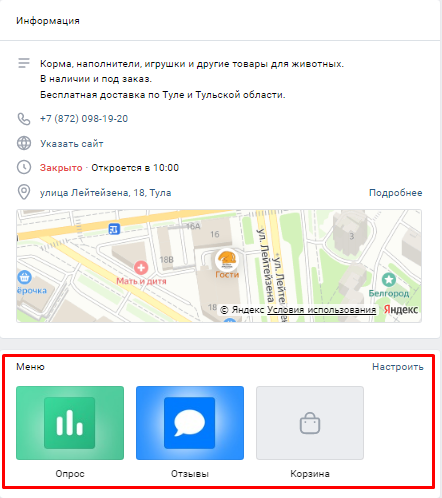Click the Мать и дитя map marker
442x498 pixels.
pyautogui.click(x=141, y=267)
